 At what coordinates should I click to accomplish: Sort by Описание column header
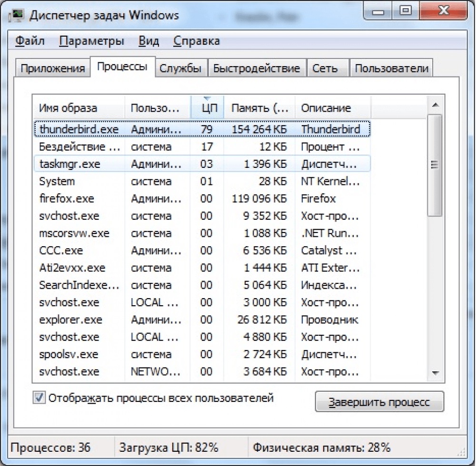click(333, 107)
